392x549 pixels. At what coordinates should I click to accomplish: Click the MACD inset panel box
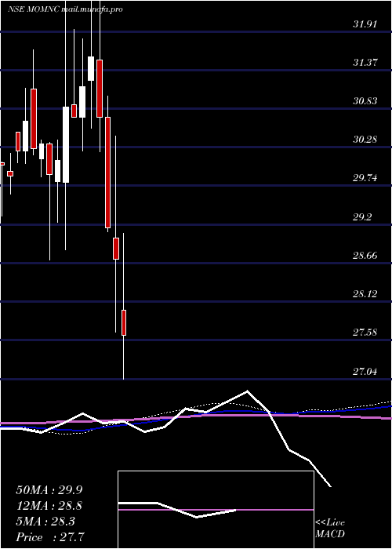(x=216, y=510)
